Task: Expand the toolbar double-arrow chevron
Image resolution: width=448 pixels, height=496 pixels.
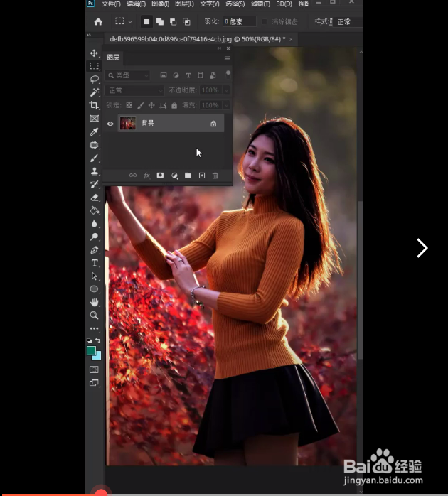Action: pos(89,35)
